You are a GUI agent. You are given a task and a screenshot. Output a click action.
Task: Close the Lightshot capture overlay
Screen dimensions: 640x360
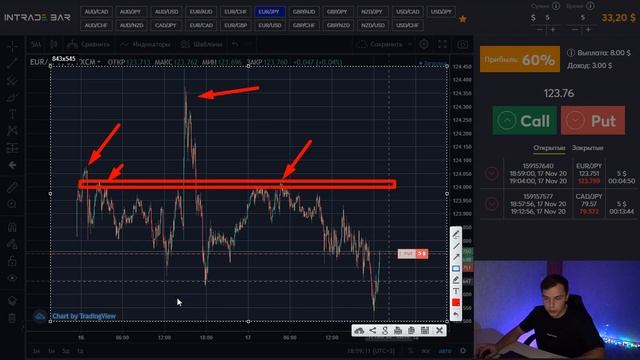[x=439, y=330]
